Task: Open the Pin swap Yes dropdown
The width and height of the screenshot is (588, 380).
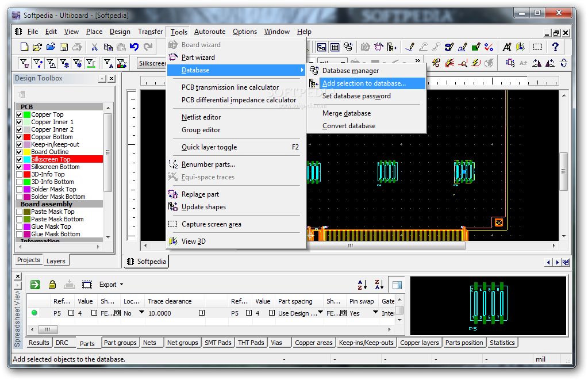Action: [x=375, y=312]
